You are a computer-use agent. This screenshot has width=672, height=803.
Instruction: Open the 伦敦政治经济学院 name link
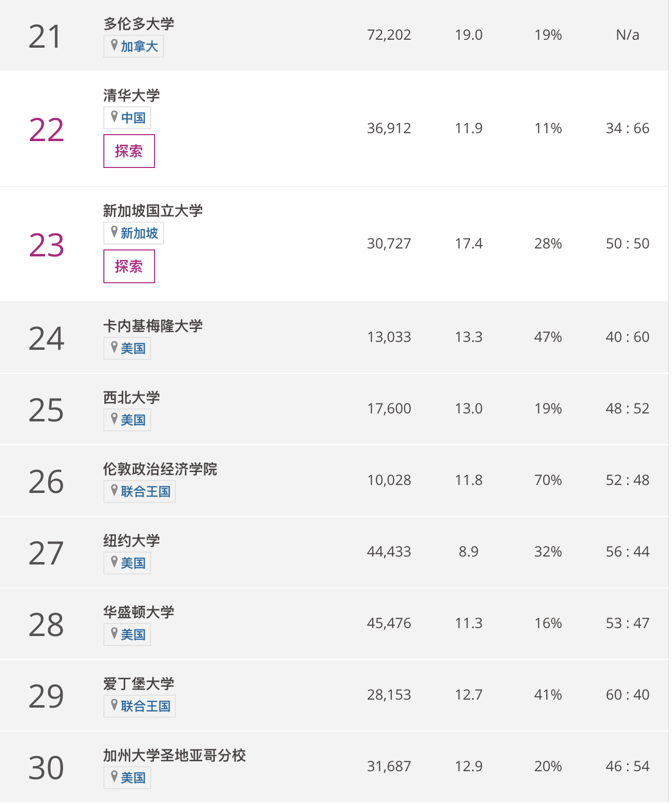point(160,469)
